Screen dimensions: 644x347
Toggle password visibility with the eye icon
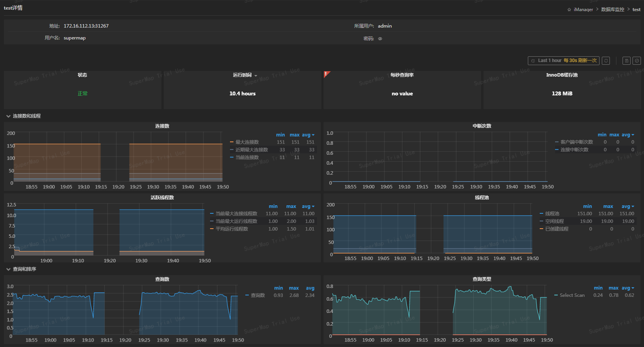coord(380,38)
